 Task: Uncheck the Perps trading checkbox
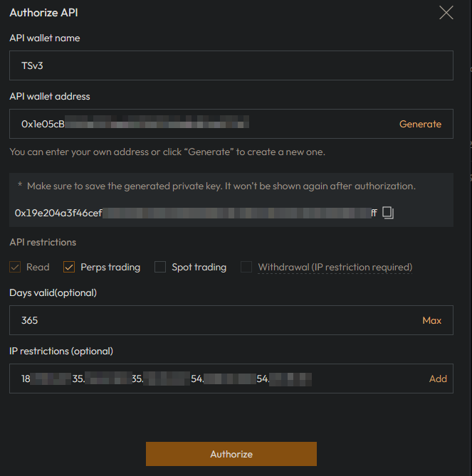point(69,268)
